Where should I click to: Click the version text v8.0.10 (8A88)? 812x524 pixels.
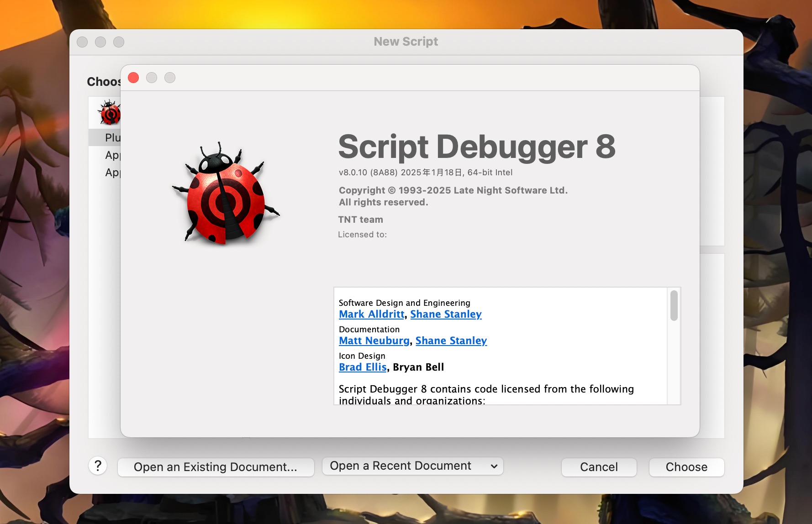click(x=368, y=173)
